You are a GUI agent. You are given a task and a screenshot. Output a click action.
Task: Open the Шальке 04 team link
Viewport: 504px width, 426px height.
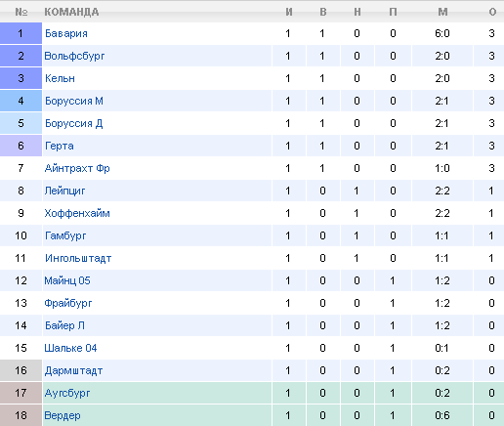[70, 348]
